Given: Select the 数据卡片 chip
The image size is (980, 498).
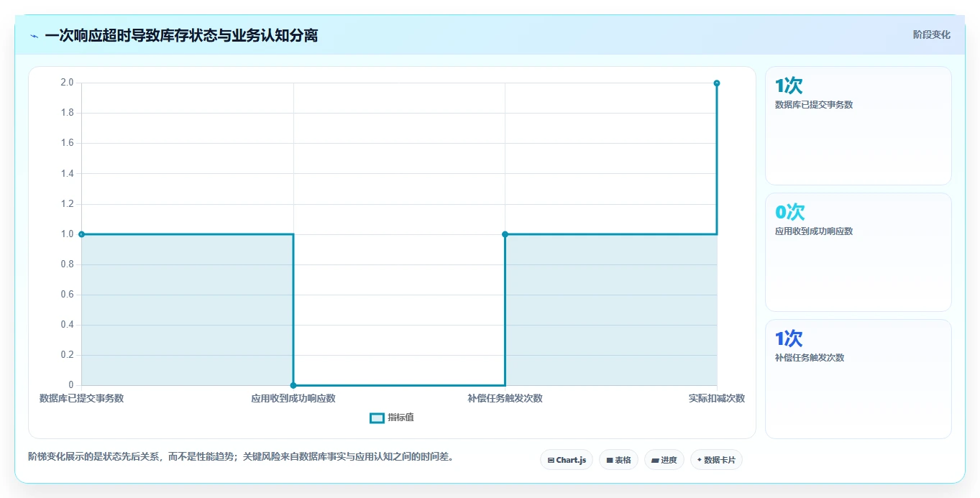Looking at the screenshot, I should (x=716, y=460).
